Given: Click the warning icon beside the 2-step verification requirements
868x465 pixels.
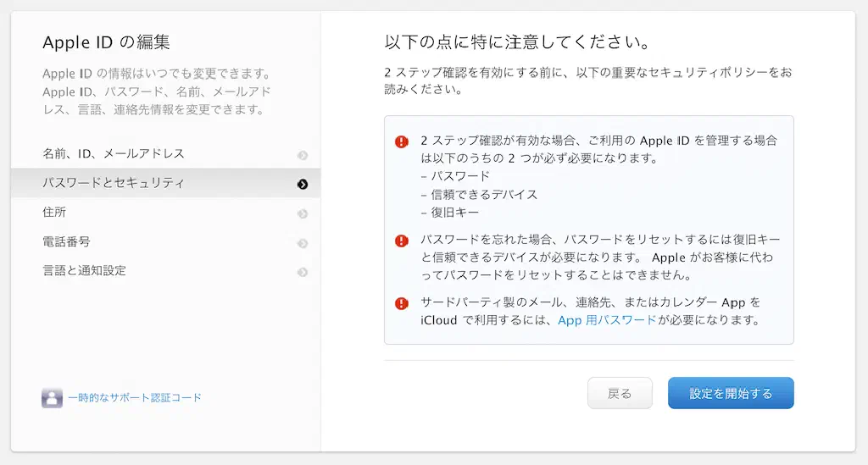Looking at the screenshot, I should [402, 141].
